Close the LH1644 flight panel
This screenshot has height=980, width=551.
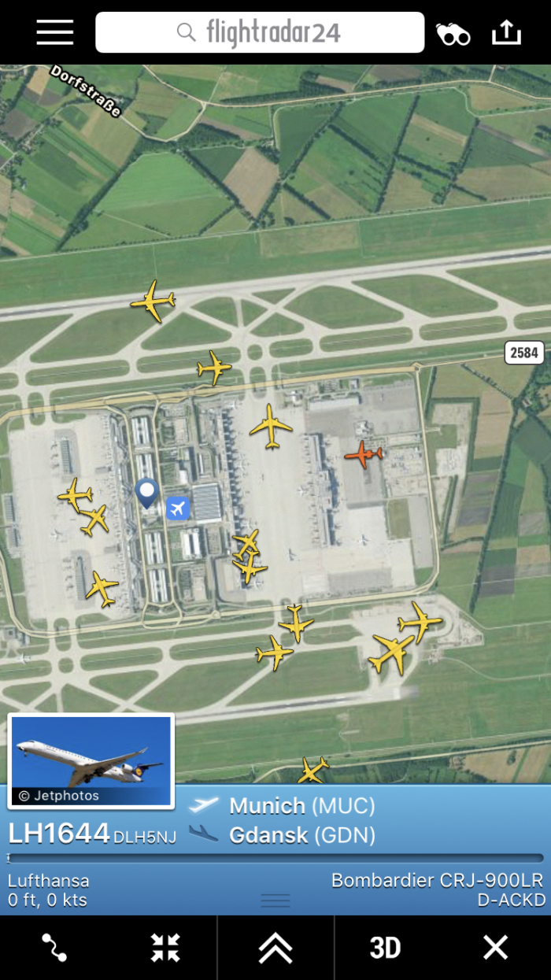tap(495, 947)
